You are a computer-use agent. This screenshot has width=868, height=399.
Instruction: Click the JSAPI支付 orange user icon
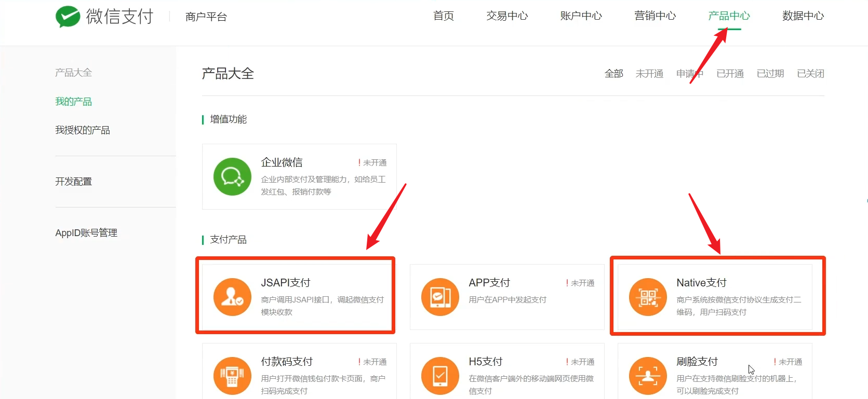tap(232, 297)
